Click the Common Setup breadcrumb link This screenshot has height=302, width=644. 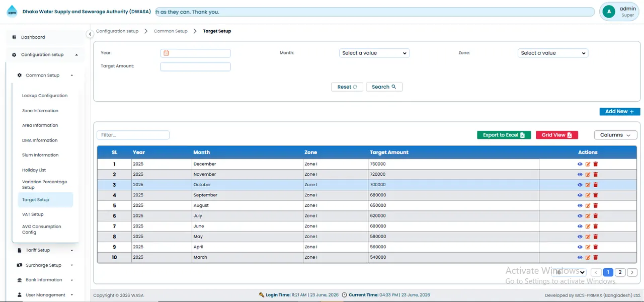pos(171,31)
